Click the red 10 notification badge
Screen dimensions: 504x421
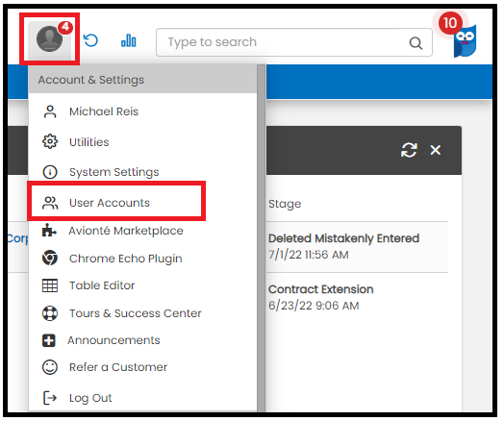click(450, 23)
